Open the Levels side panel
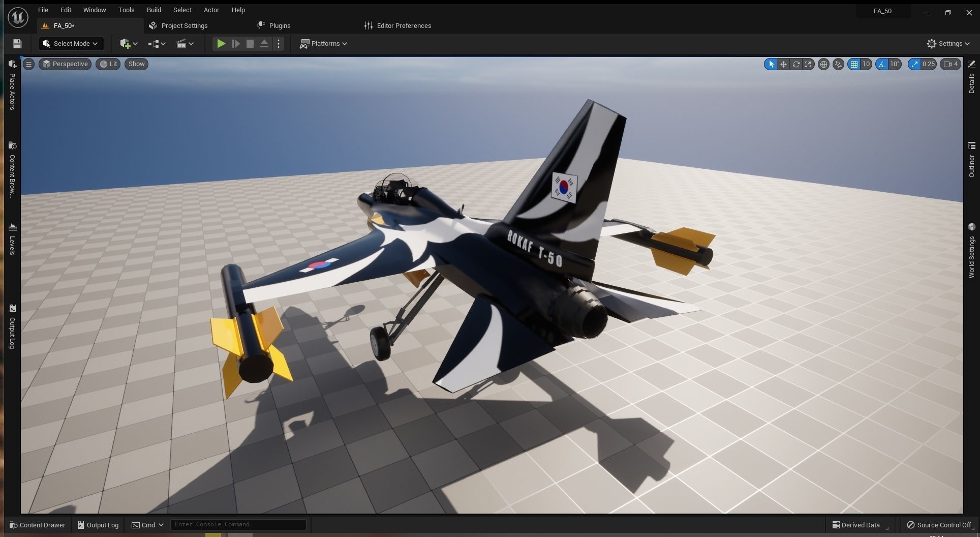Viewport: 980px width, 537px height. [x=12, y=238]
